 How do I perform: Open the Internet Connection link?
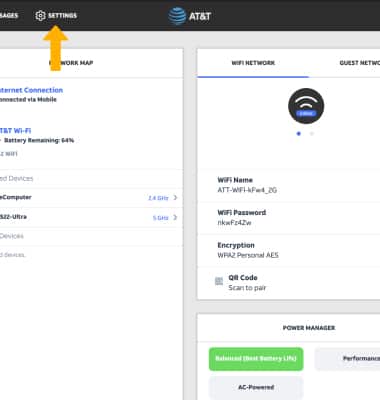tap(31, 90)
